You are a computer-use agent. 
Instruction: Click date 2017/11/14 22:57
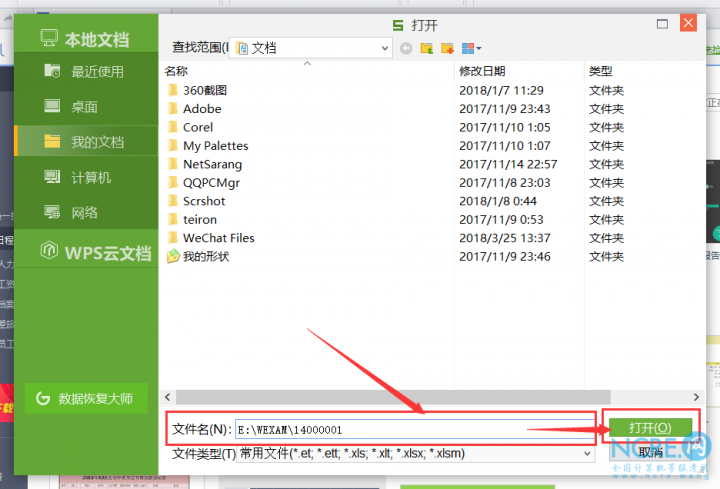point(508,164)
